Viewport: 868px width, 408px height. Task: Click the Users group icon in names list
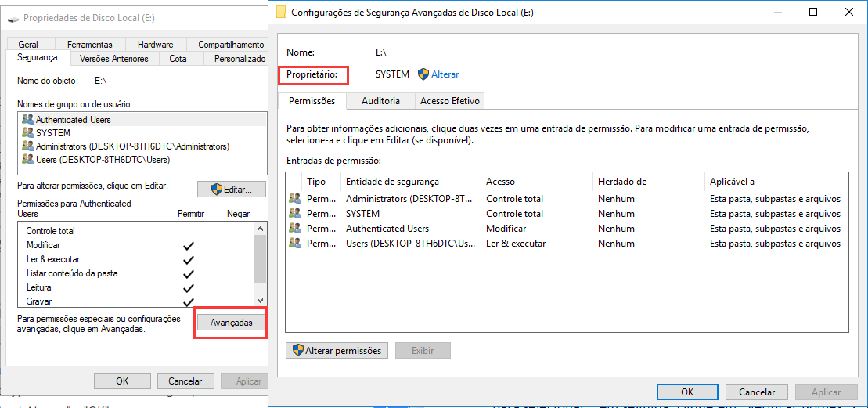(28, 160)
